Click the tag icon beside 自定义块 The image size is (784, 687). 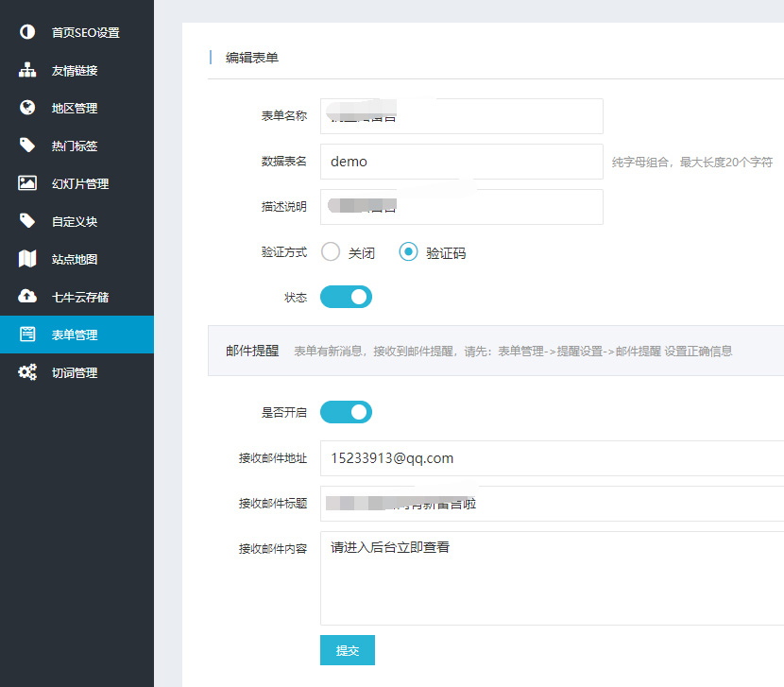27,221
